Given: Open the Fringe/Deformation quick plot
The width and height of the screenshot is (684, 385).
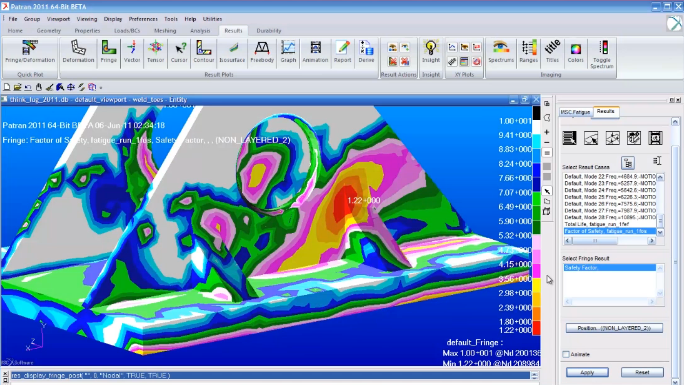Looking at the screenshot, I should (x=30, y=52).
